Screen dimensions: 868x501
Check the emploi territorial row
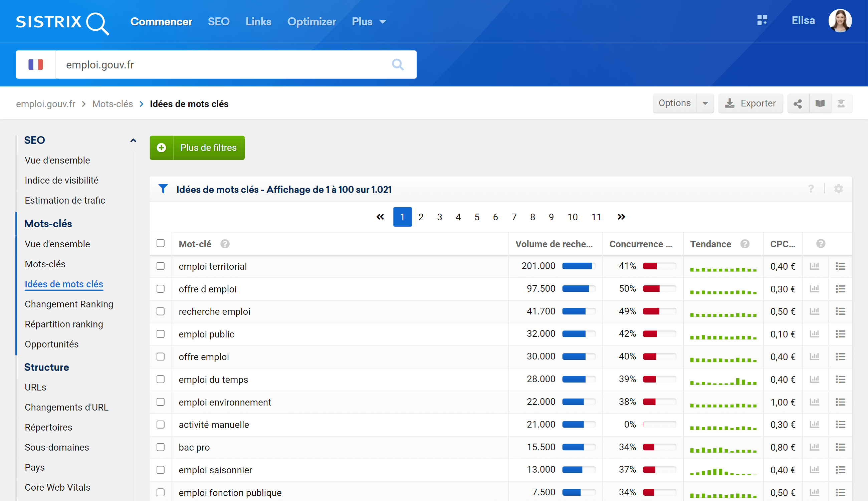coord(160,266)
